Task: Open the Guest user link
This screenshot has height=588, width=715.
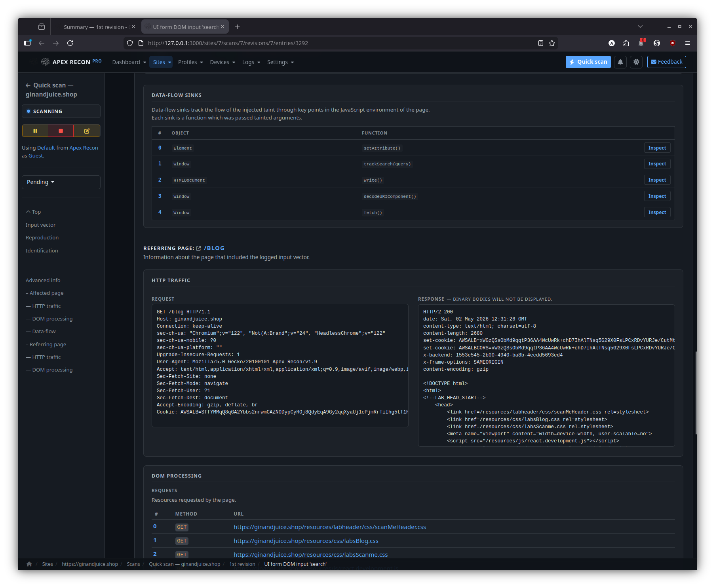Action: pos(36,156)
